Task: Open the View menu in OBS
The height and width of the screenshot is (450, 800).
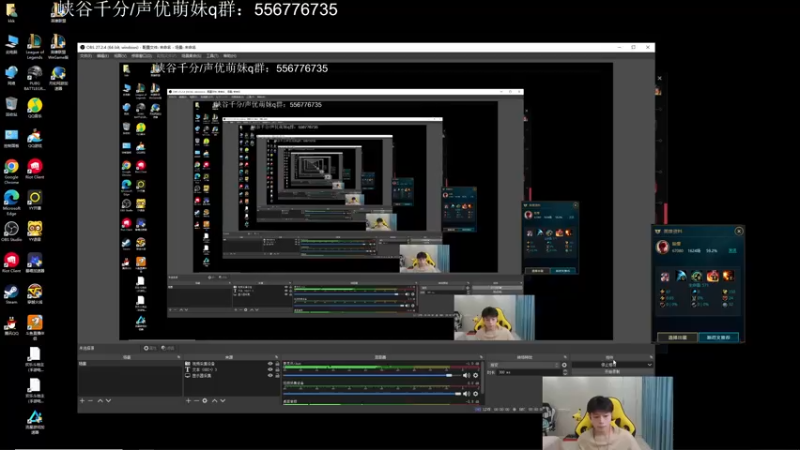Action: click(x=120, y=56)
